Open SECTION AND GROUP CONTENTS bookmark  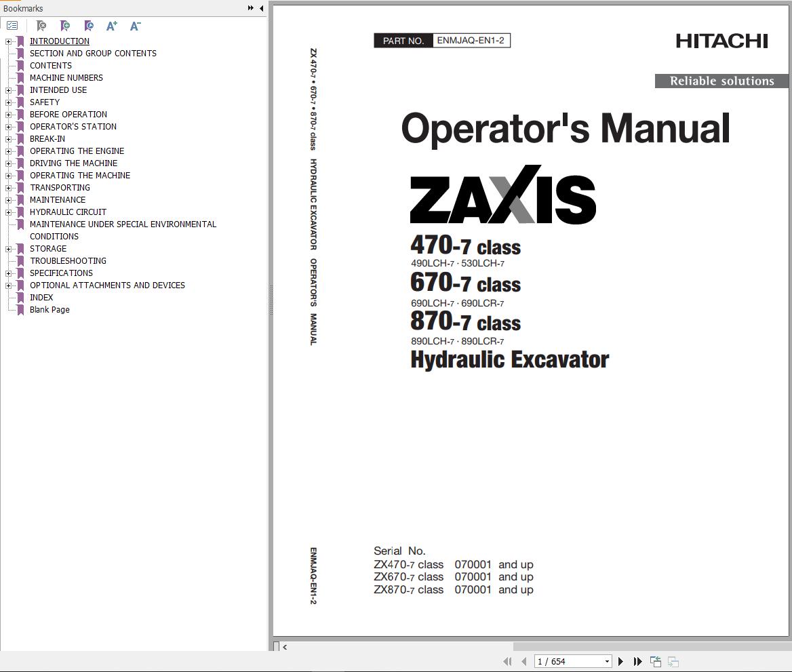pyautogui.click(x=93, y=53)
